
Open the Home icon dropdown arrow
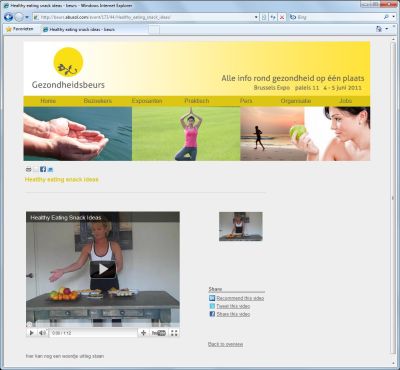(x=387, y=29)
